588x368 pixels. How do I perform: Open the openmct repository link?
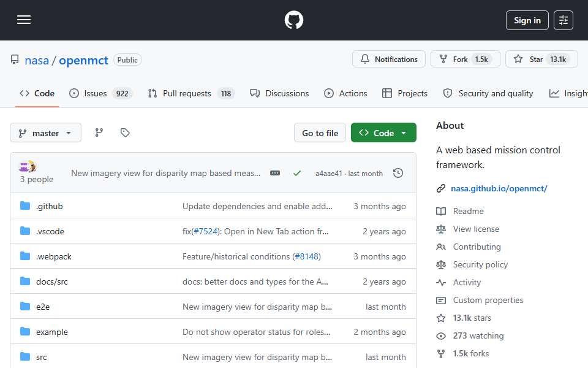(83, 60)
